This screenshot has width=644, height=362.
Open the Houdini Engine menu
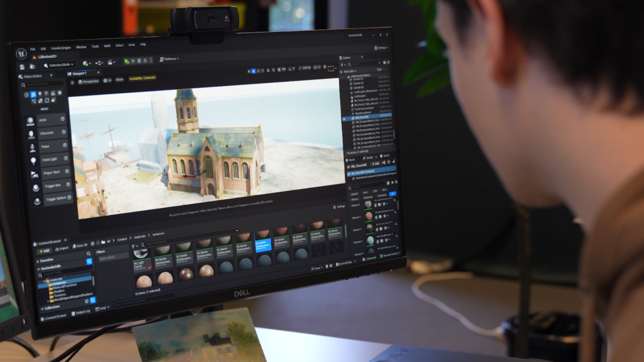61,48
